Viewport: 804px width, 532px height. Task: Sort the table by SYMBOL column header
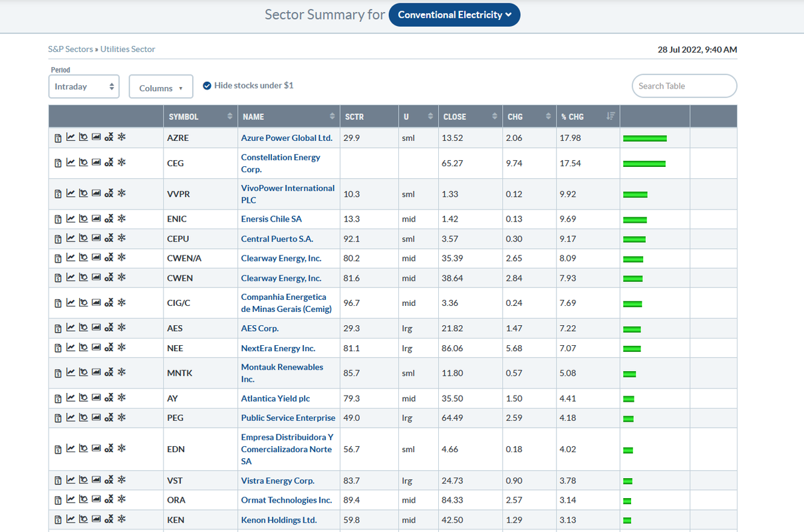pos(200,116)
